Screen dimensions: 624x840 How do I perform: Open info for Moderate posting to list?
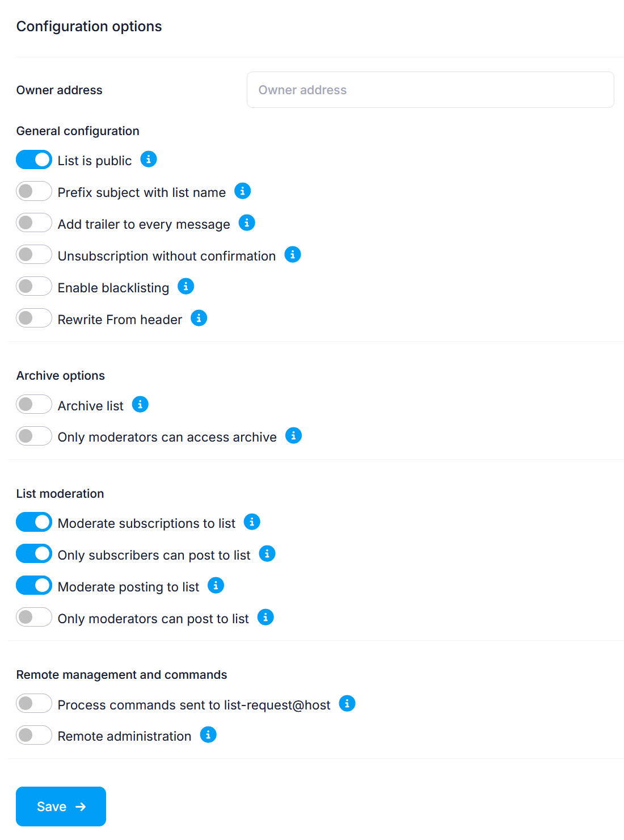pyautogui.click(x=216, y=585)
